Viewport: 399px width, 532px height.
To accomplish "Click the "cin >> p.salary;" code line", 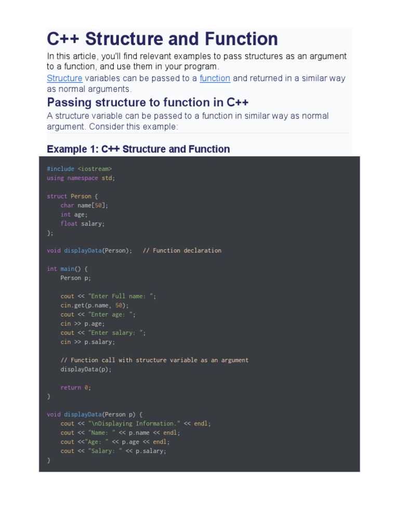I will coord(88,342).
